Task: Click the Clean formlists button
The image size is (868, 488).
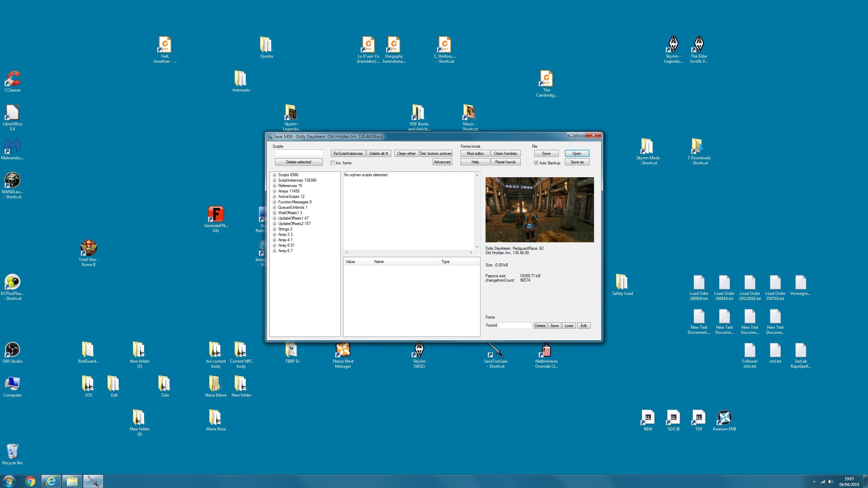Action: (506, 154)
